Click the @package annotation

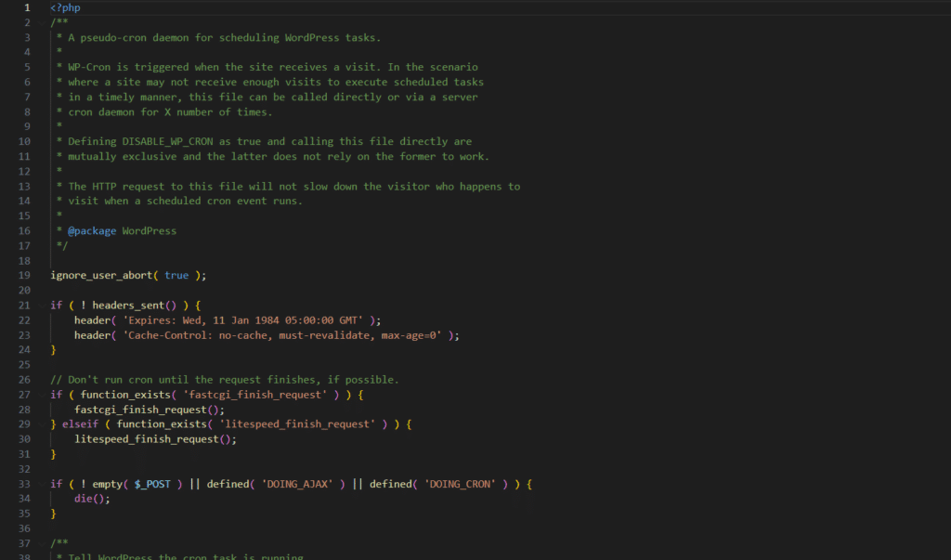92,230
